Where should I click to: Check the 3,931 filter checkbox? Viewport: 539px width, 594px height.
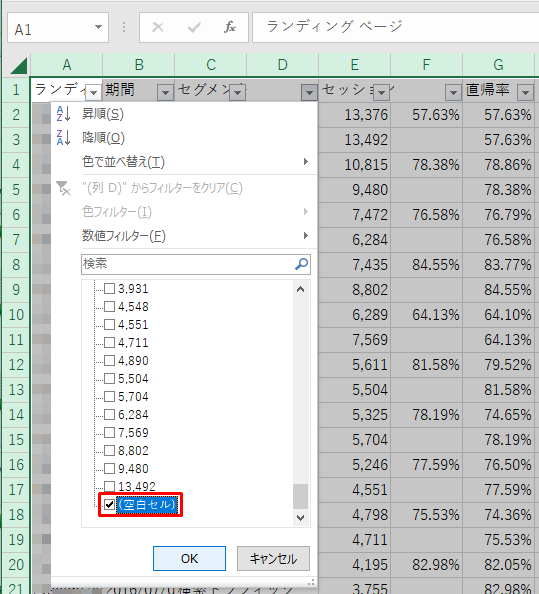(x=109, y=289)
